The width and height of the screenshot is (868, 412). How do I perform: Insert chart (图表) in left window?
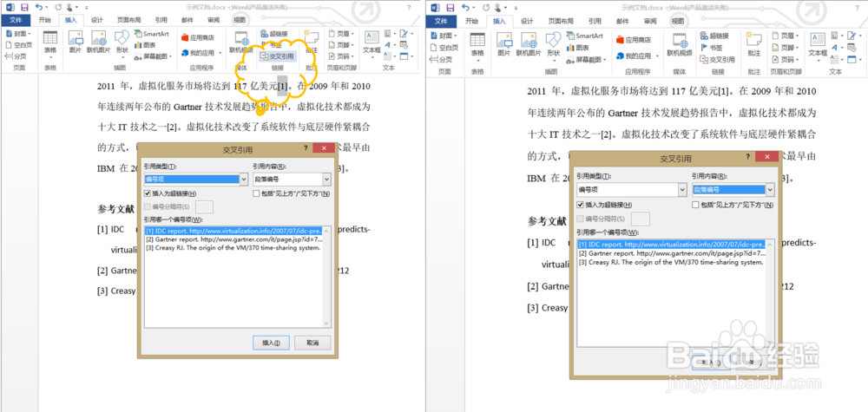click(x=146, y=45)
